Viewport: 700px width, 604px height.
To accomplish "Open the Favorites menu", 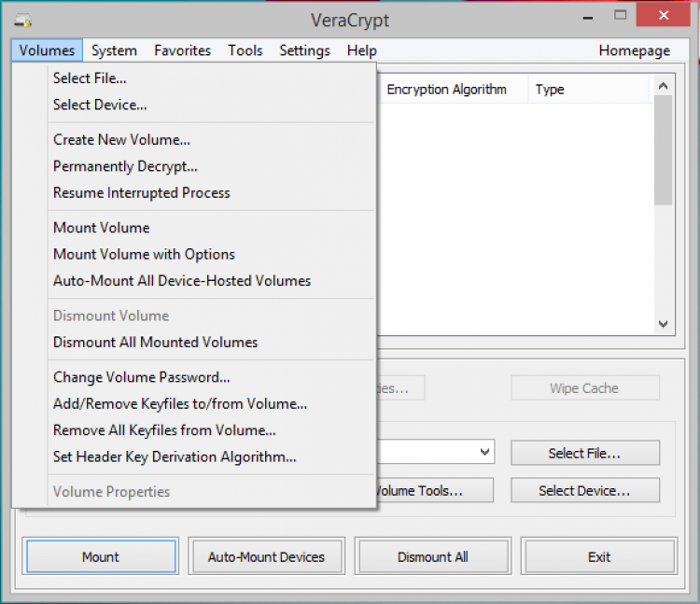I will coord(183,50).
